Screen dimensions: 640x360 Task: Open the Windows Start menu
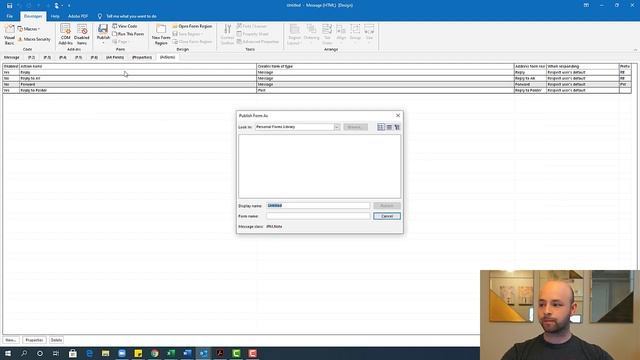(x=8, y=353)
